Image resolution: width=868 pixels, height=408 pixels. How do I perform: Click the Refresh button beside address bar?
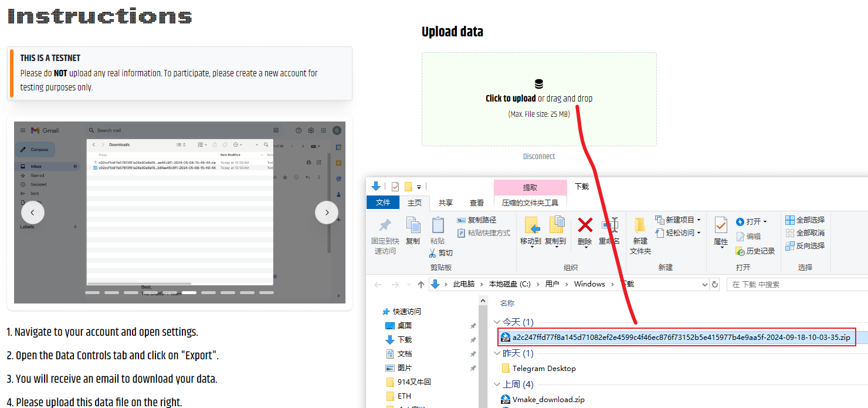click(714, 284)
